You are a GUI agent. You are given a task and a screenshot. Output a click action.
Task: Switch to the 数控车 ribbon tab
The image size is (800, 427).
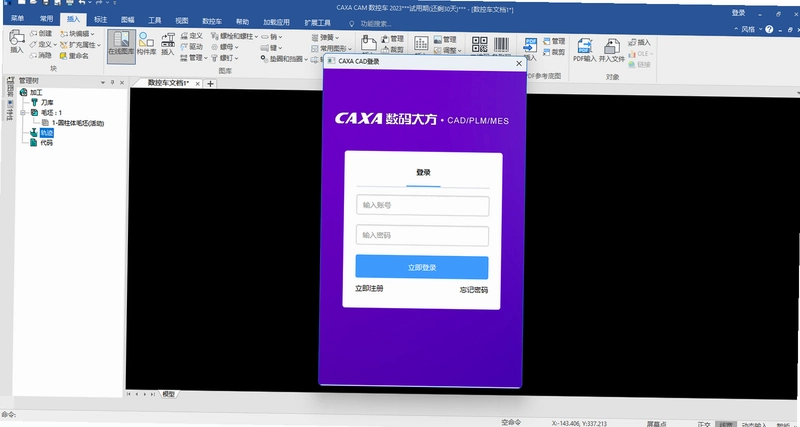(212, 21)
